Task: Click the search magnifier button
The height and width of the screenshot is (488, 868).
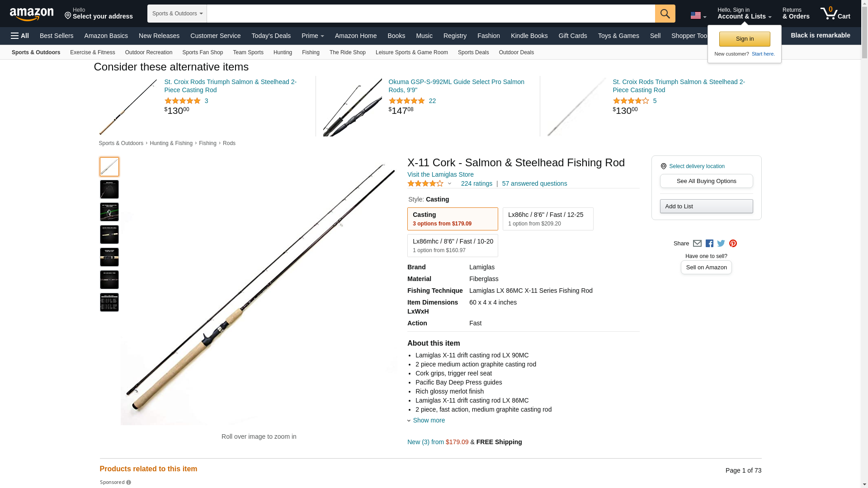Action: coord(665,14)
